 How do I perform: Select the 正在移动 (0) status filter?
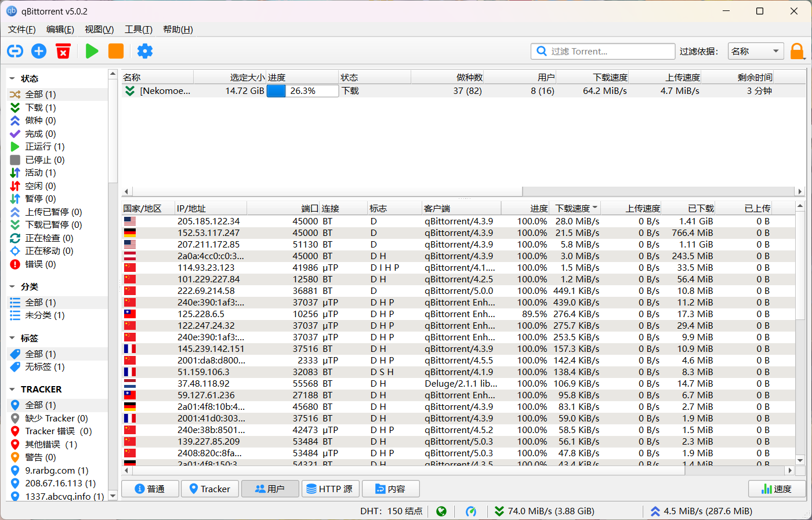58,251
